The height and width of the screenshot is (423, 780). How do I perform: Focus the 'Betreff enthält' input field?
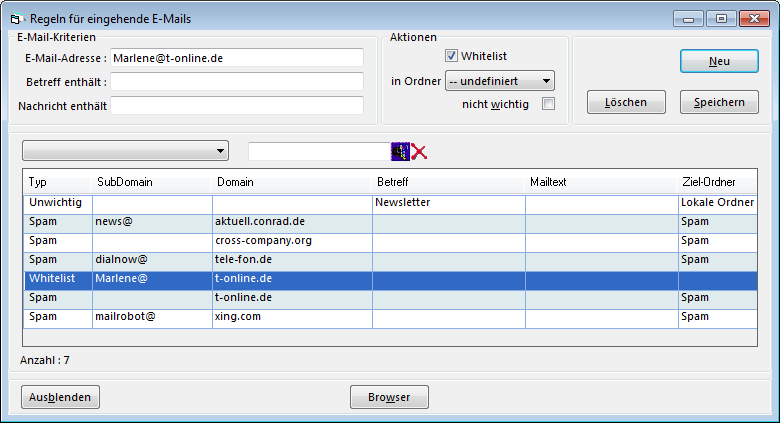pyautogui.click(x=236, y=82)
